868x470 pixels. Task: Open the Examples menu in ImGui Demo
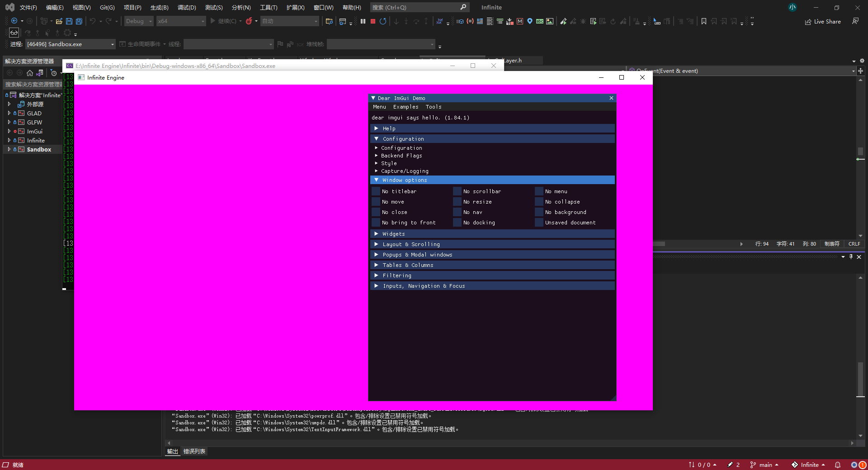[406, 107]
